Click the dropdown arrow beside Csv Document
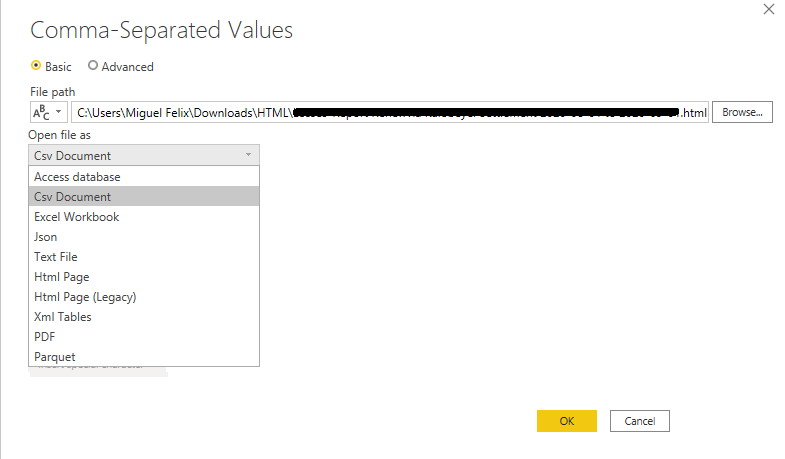Viewport: 785px width, 459px height. (248, 155)
